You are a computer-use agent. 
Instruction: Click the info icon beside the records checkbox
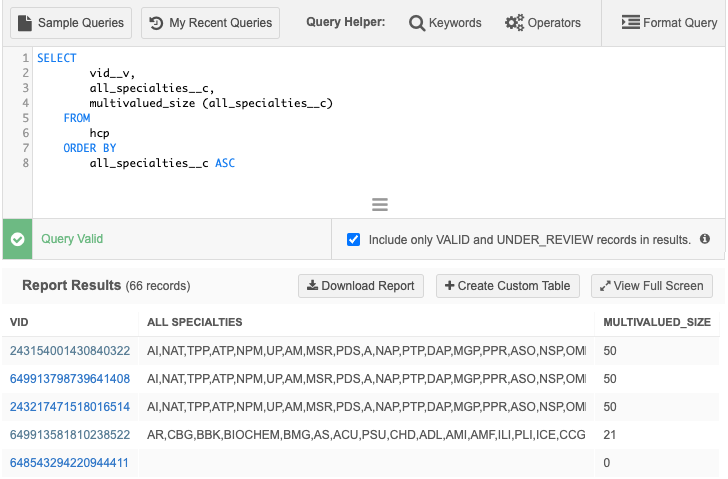pos(705,240)
